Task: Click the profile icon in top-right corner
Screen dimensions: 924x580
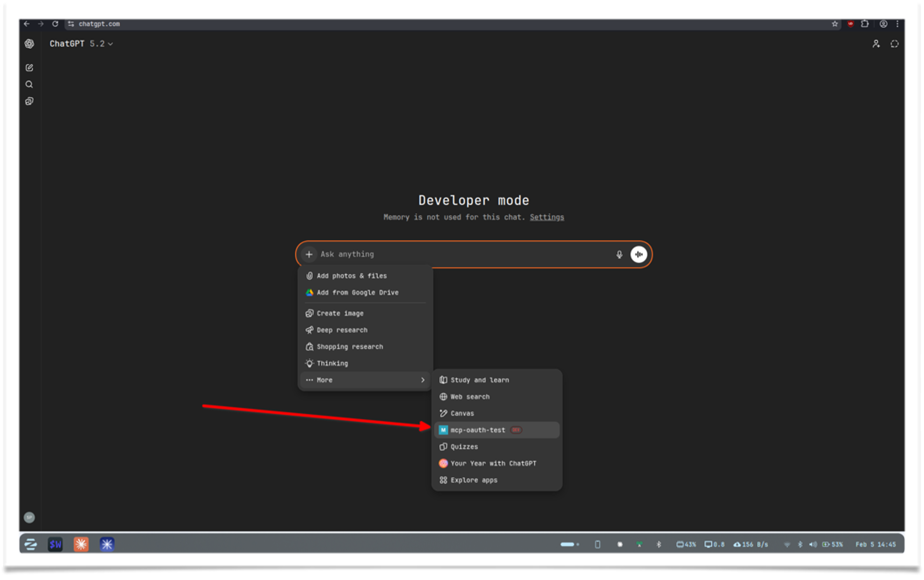Action: 876,43
